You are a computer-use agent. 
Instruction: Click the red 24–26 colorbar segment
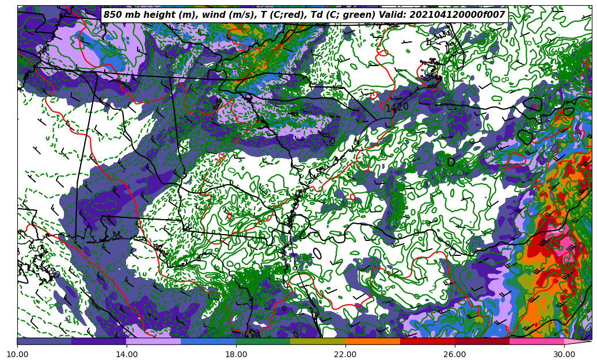coord(427,341)
